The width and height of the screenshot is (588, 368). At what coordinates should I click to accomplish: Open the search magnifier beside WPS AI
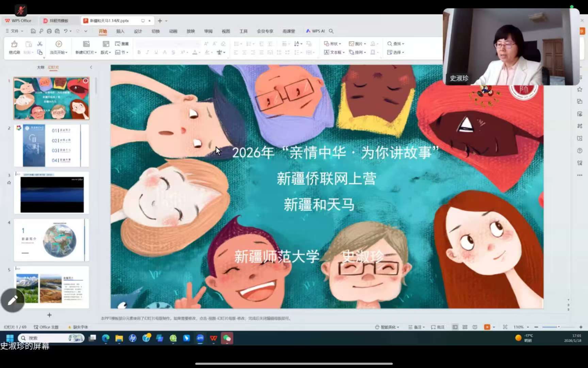click(331, 31)
